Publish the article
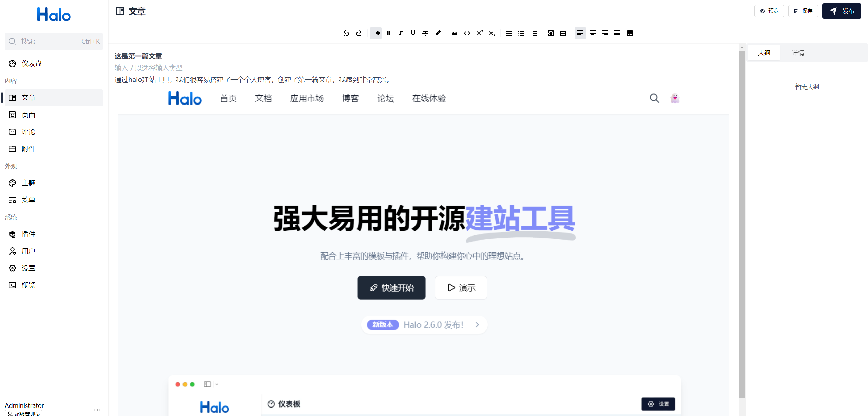Viewport: 868px width, 416px height. 841,11
